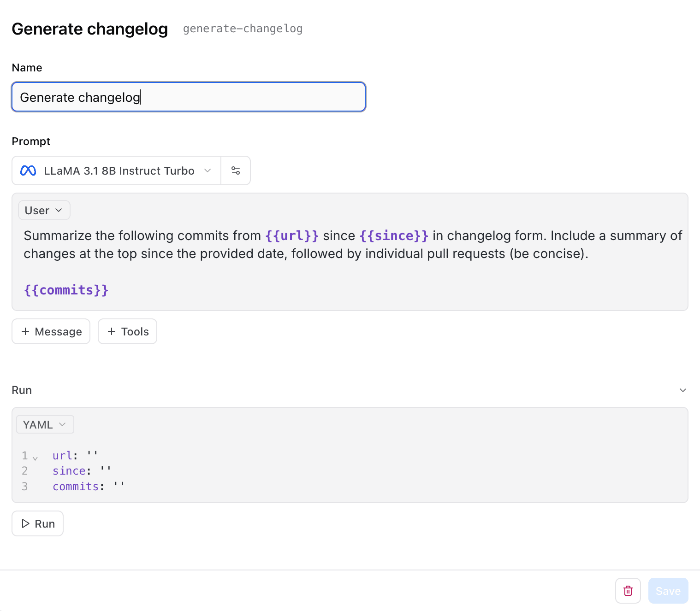Click into the Name input field
Screen dimensions: 700x611
188,97
